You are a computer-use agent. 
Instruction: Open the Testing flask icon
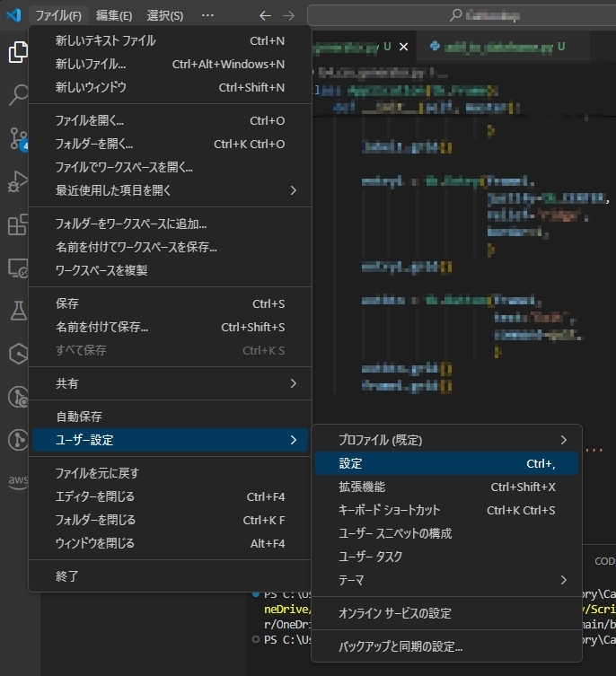(17, 311)
